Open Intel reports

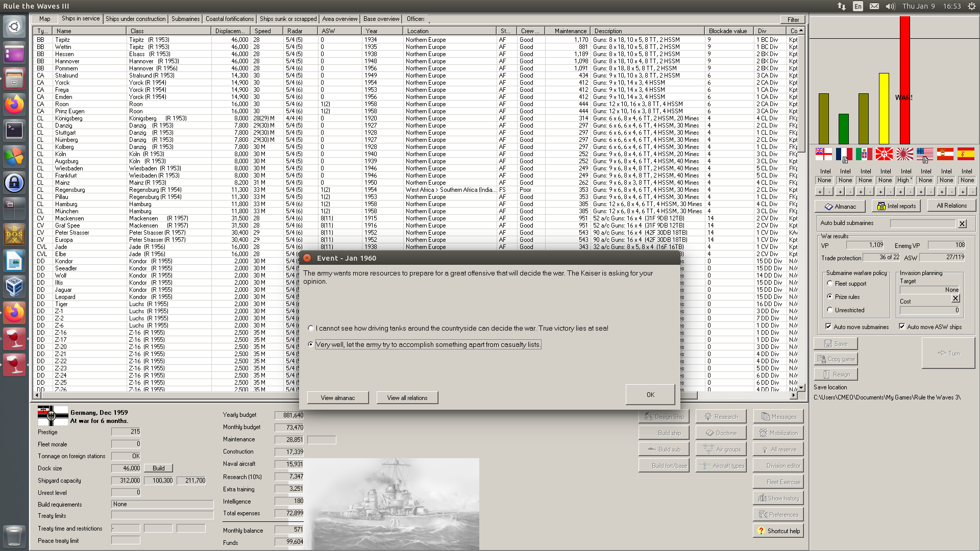[x=896, y=206]
